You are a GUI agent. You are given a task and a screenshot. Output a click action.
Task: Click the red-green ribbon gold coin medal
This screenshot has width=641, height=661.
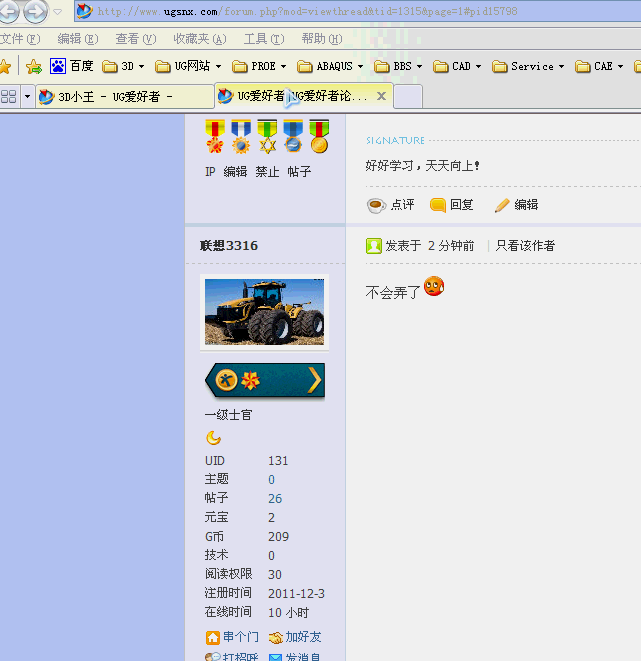pyautogui.click(x=319, y=136)
